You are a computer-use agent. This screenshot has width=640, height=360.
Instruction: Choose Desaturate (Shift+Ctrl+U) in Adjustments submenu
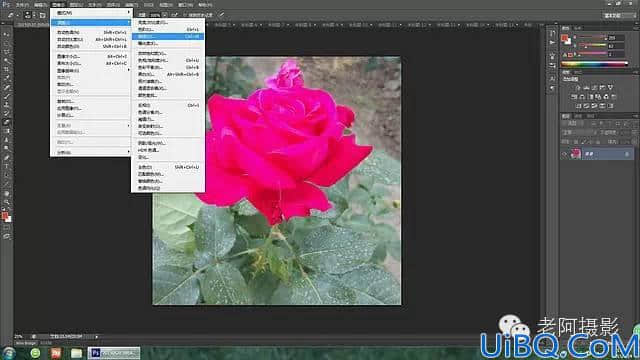(x=168, y=167)
